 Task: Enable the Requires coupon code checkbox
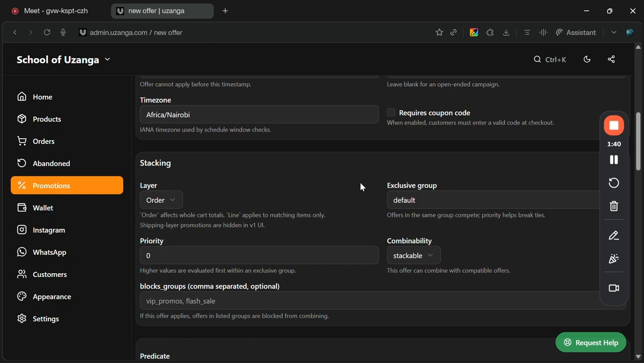tap(391, 112)
